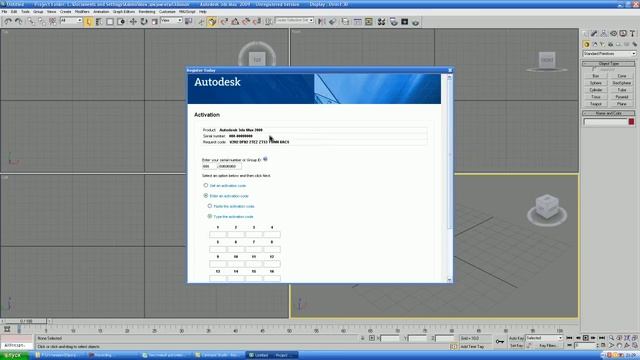Click the Key Filters button
This screenshot has width=640, height=360.
pos(547,346)
